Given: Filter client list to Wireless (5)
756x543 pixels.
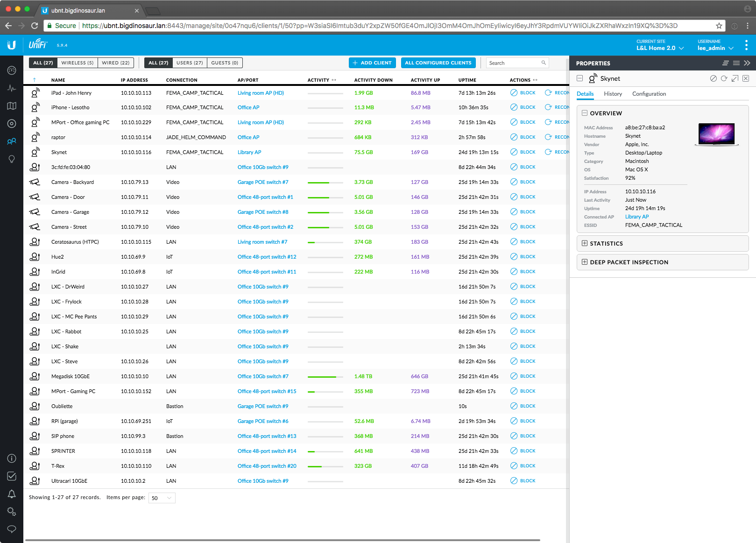Looking at the screenshot, I should (x=78, y=63).
